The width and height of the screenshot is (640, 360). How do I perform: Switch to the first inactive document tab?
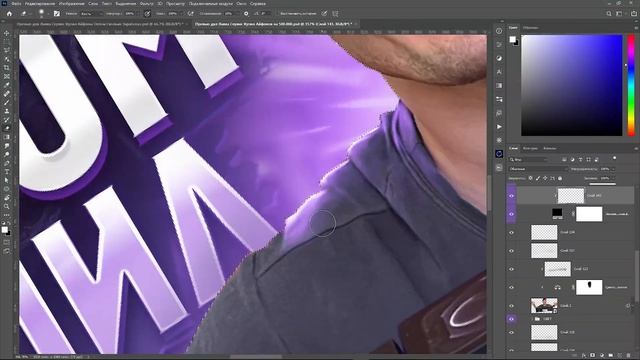(x=102, y=24)
